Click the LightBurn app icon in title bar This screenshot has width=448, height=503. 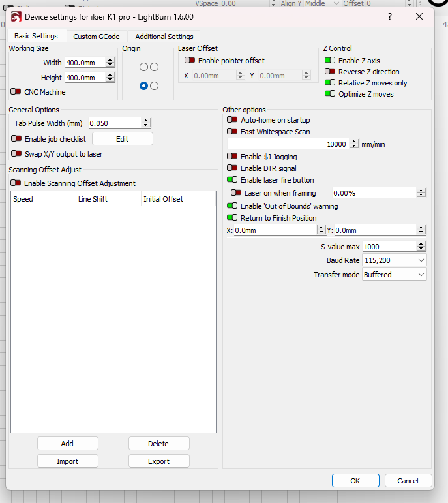coord(16,17)
